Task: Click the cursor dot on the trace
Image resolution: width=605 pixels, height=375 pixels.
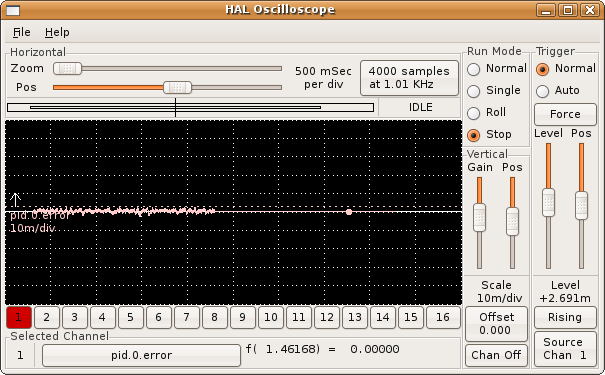Action: pyautogui.click(x=349, y=212)
